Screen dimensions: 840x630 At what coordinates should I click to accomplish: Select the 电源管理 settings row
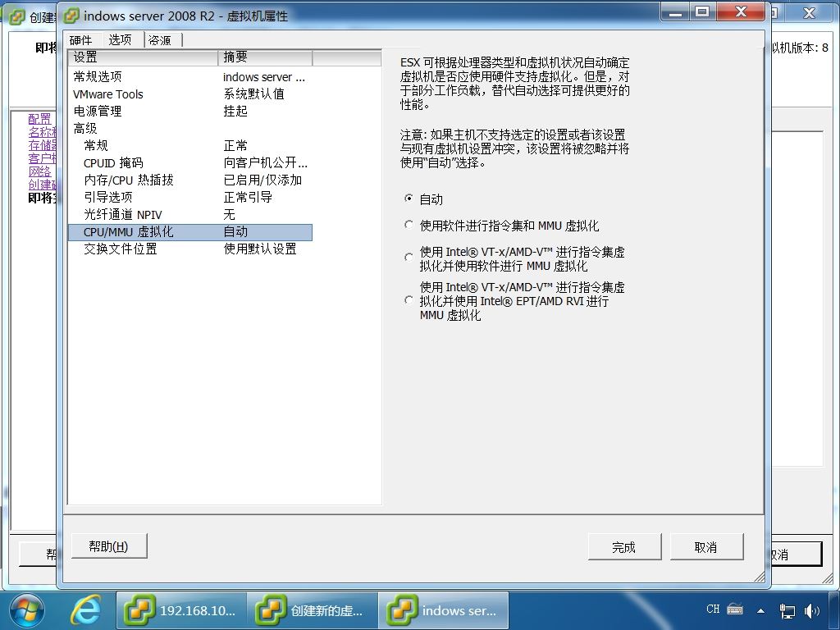pos(190,112)
